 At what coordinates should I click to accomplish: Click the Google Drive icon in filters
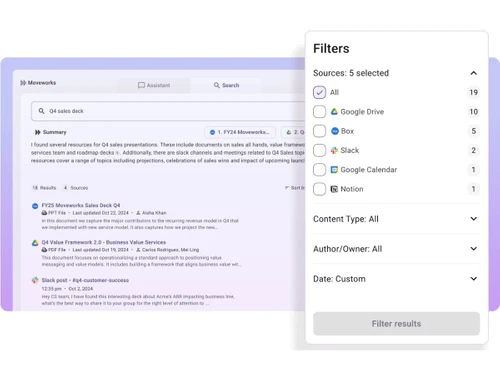[334, 112]
